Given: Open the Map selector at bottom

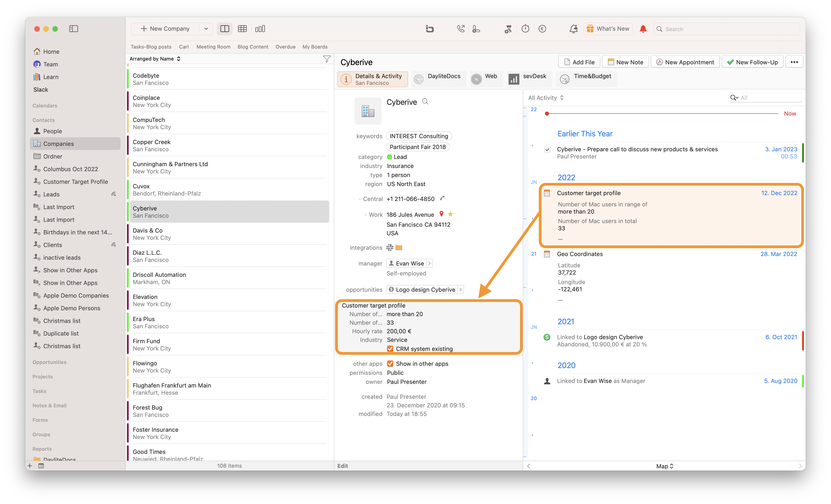Looking at the screenshot, I should click(x=665, y=466).
